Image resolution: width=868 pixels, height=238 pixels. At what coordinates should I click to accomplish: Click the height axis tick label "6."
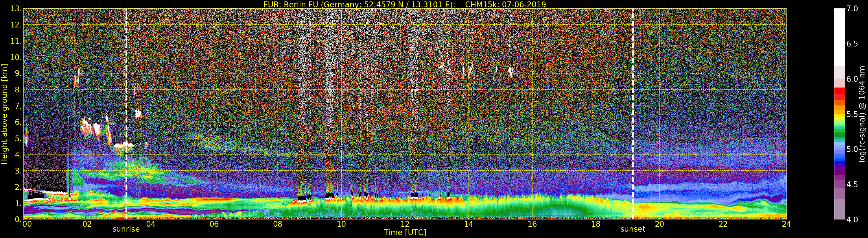point(18,122)
